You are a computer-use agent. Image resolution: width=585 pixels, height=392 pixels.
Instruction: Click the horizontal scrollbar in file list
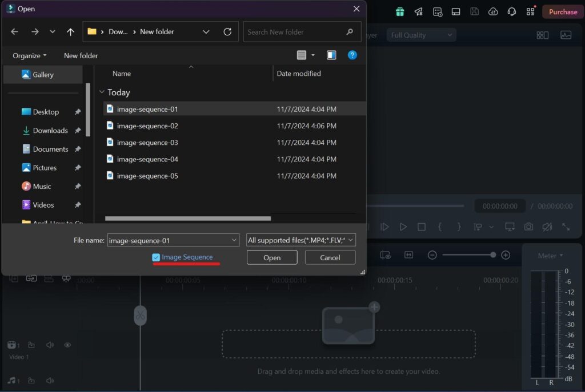coord(188,219)
